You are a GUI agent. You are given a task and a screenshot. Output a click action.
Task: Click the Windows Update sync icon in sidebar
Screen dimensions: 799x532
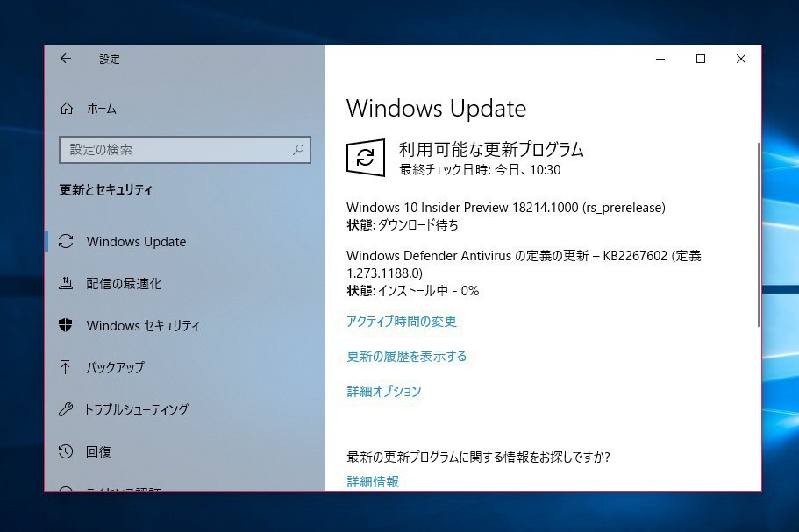point(66,241)
